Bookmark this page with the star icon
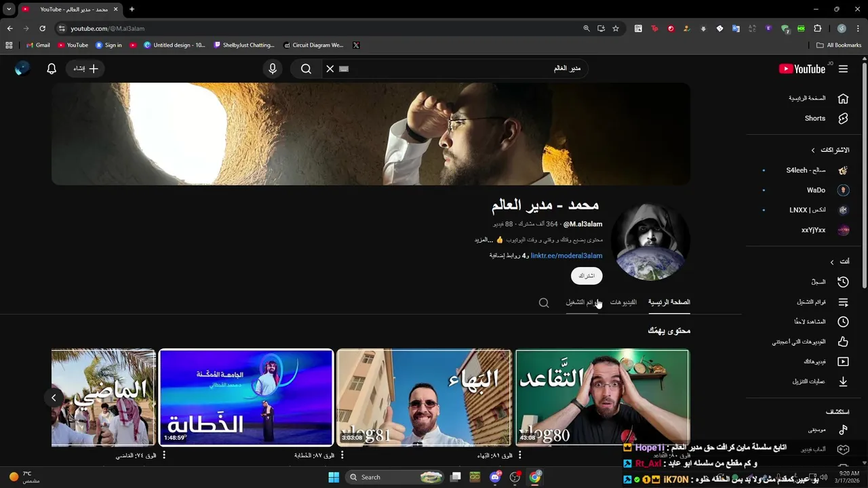This screenshot has height=488, width=868. 616,28
